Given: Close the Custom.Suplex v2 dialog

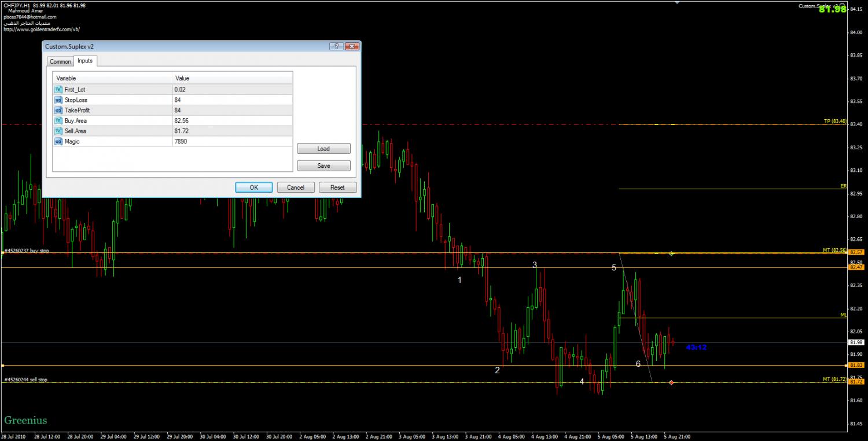Looking at the screenshot, I should (351, 46).
